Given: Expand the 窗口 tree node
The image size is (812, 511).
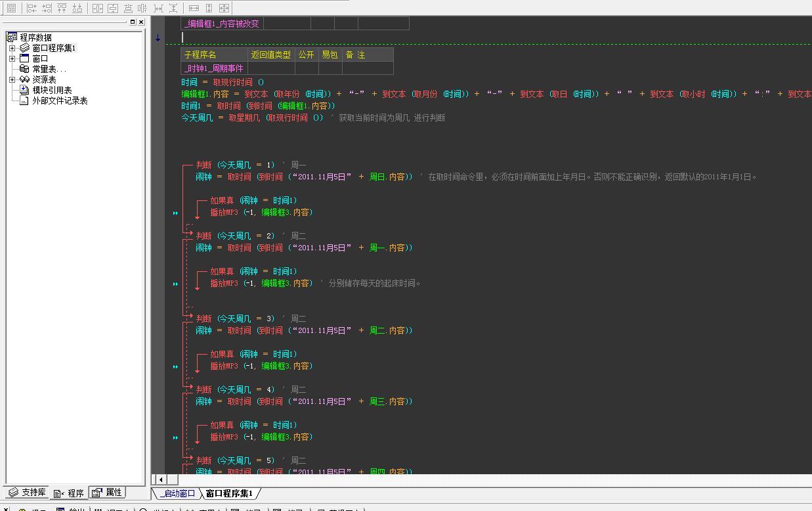Looking at the screenshot, I should 12,58.
